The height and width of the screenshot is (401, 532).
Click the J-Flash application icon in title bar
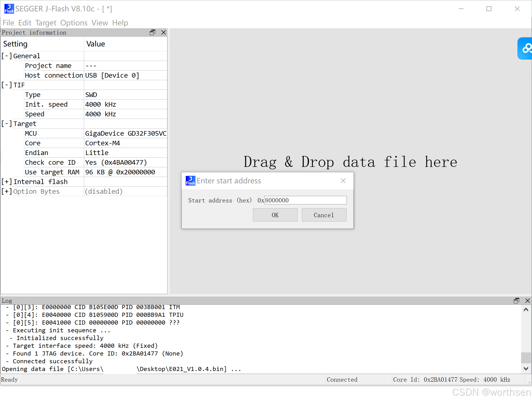(9, 9)
